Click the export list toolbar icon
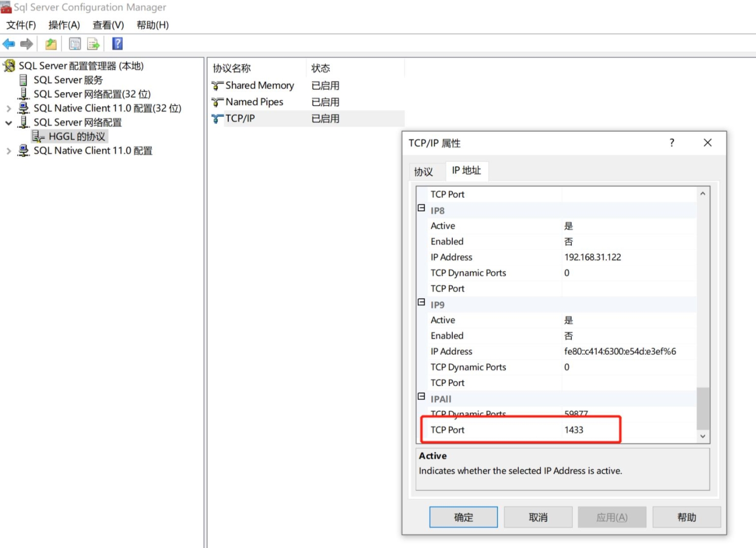This screenshot has height=548, width=756. click(x=94, y=44)
